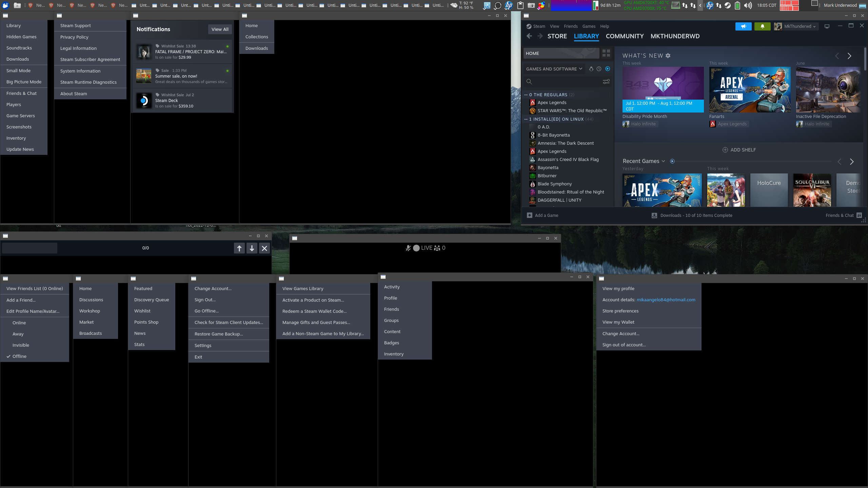Click ADD SHELF in the library

[x=739, y=149]
